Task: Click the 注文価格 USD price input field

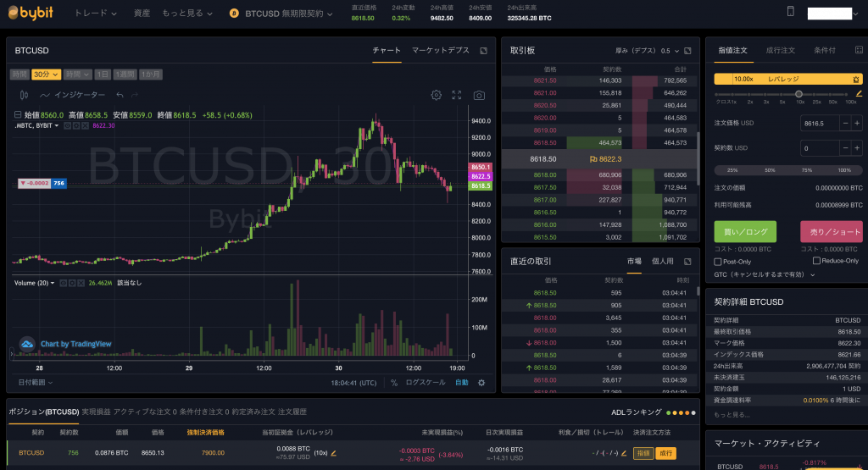Action: pos(820,124)
